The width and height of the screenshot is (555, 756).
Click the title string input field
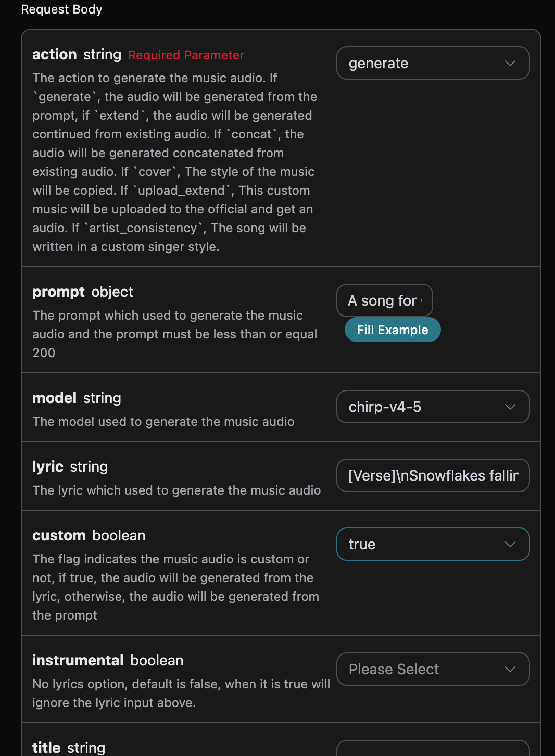pyautogui.click(x=433, y=749)
